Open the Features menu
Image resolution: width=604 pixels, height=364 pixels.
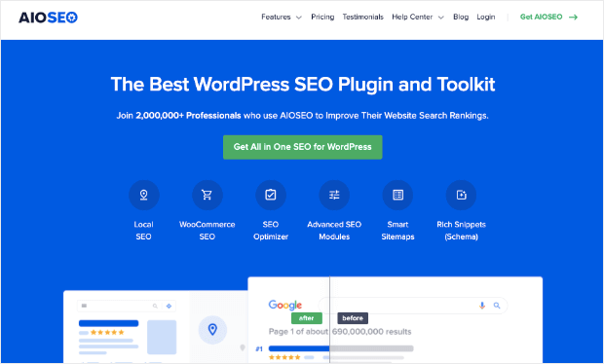pos(276,17)
